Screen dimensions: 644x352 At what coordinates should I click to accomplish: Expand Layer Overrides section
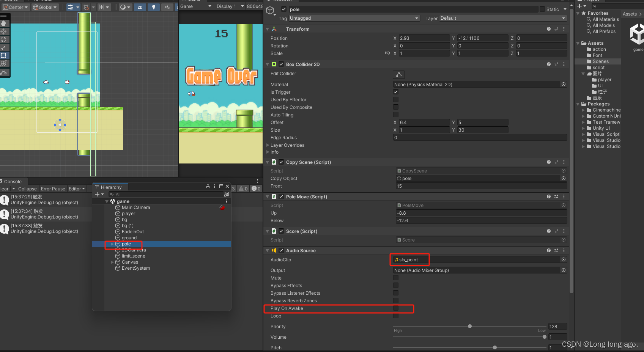[268, 145]
